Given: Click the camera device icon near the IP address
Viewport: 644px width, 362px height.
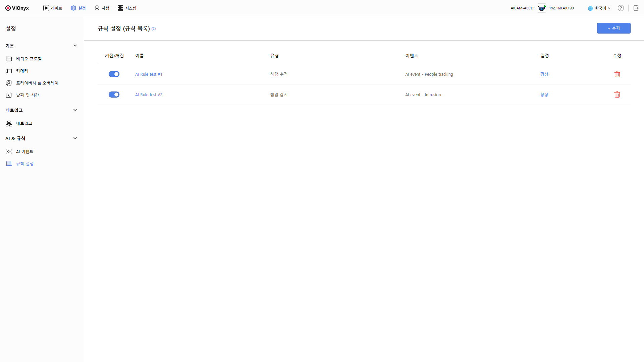Looking at the screenshot, I should coord(541,8).
